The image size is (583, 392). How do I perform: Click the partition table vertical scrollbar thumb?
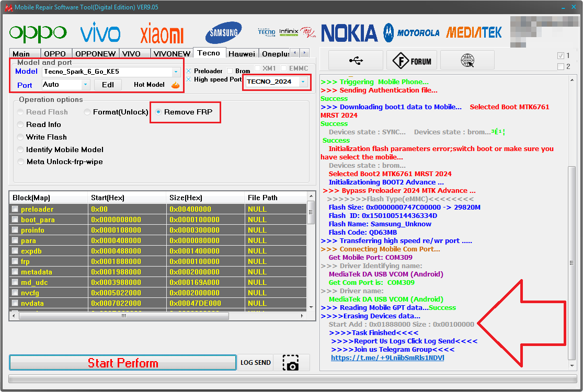tap(311, 212)
